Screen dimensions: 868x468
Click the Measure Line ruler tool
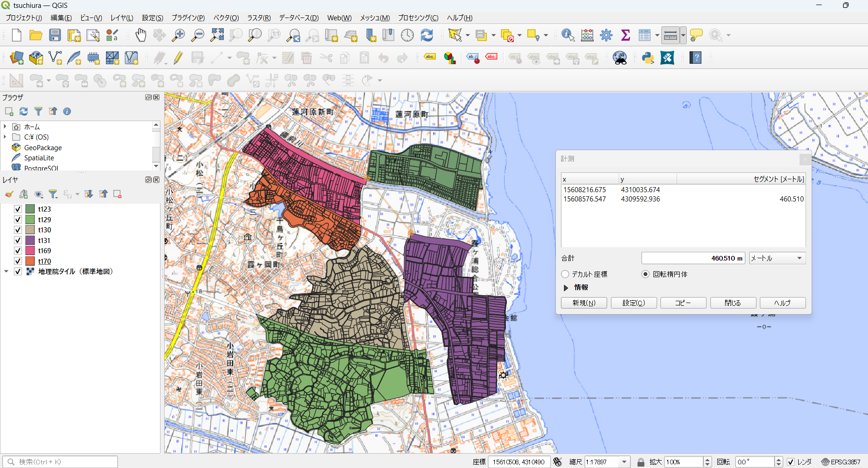(670, 35)
